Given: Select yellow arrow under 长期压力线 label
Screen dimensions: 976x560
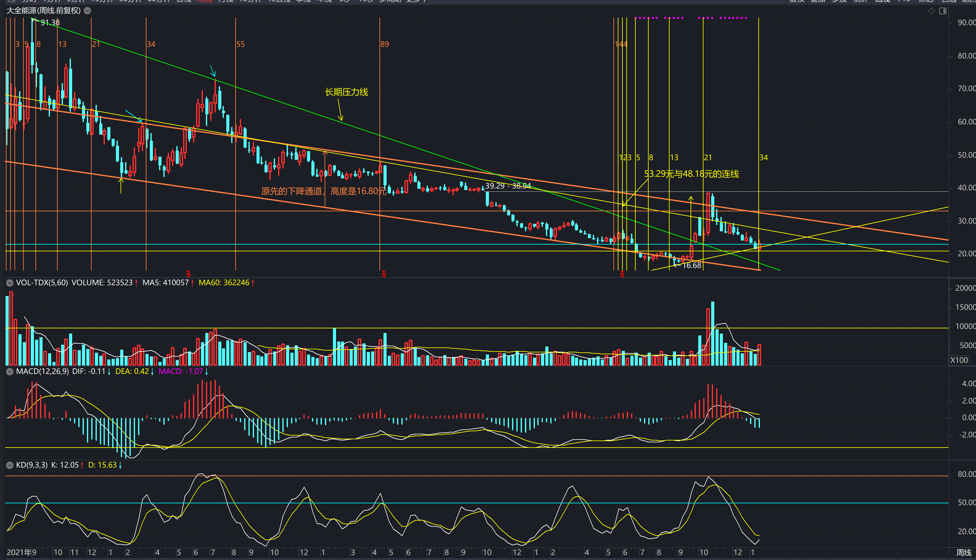Looking at the screenshot, I should [x=340, y=110].
